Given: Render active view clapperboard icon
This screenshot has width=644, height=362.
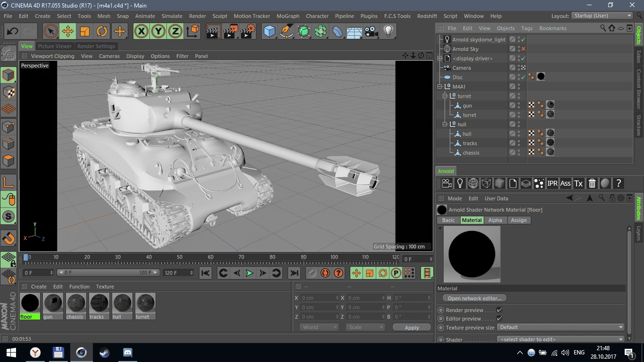Looking at the screenshot, I should [x=214, y=32].
